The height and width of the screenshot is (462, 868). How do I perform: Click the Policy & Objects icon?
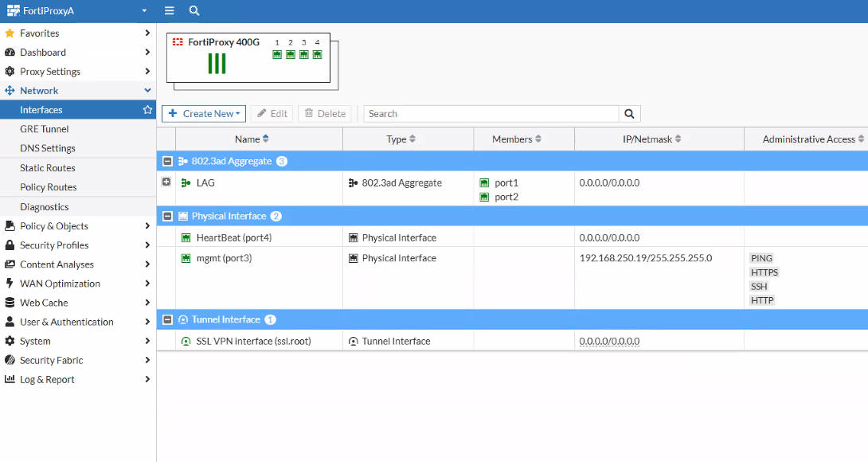pyautogui.click(x=10, y=225)
